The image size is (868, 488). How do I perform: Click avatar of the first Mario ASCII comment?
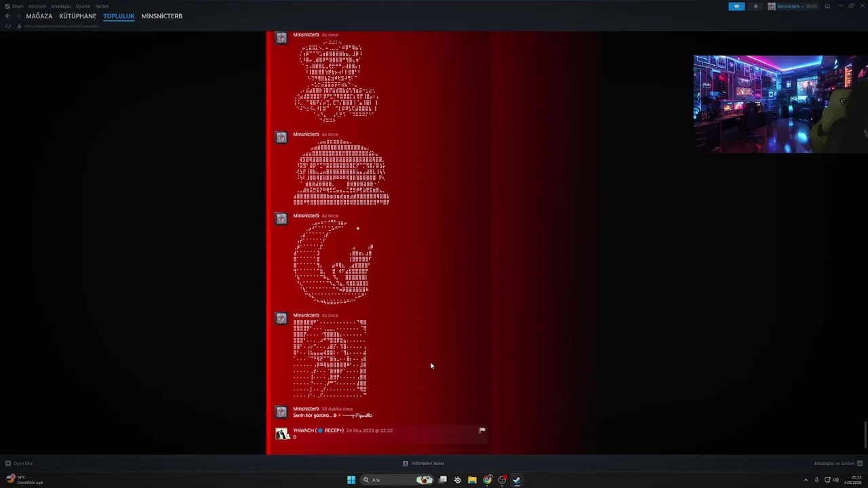pos(281,38)
